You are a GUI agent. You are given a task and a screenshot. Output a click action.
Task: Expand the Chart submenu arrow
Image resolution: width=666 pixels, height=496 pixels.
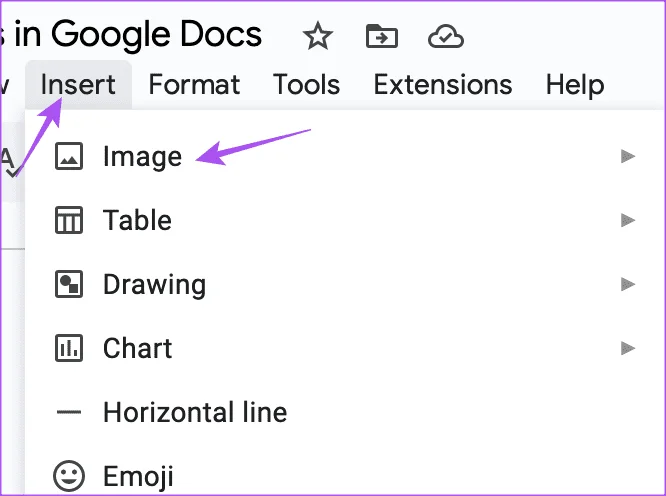coord(628,348)
